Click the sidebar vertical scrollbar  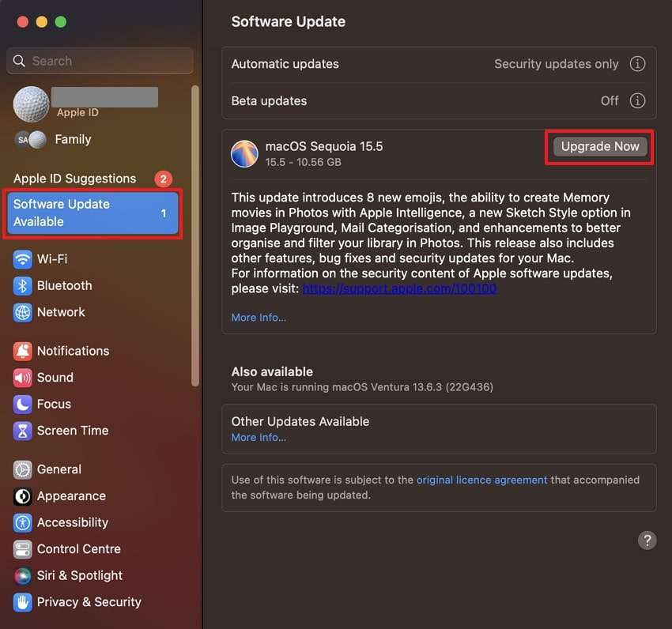click(x=195, y=235)
